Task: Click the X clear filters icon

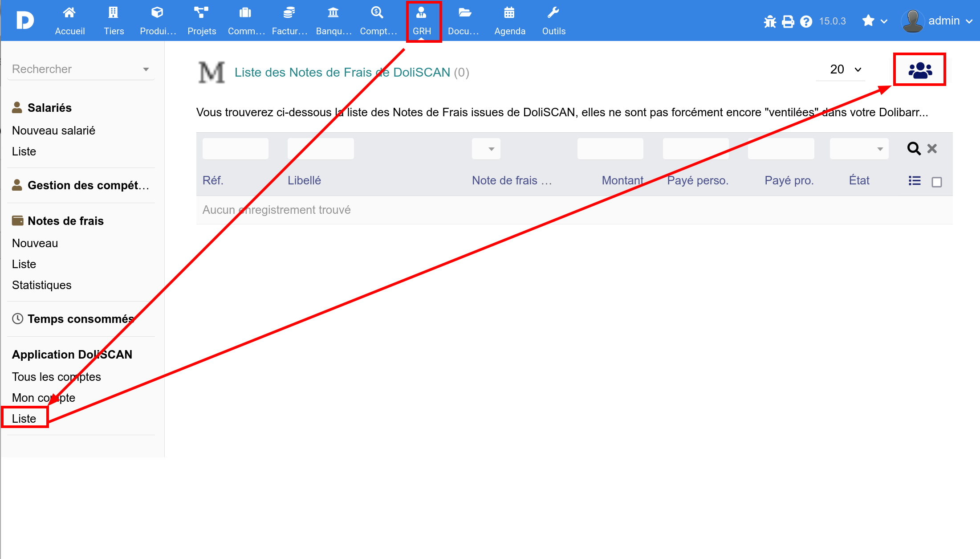Action: click(932, 148)
